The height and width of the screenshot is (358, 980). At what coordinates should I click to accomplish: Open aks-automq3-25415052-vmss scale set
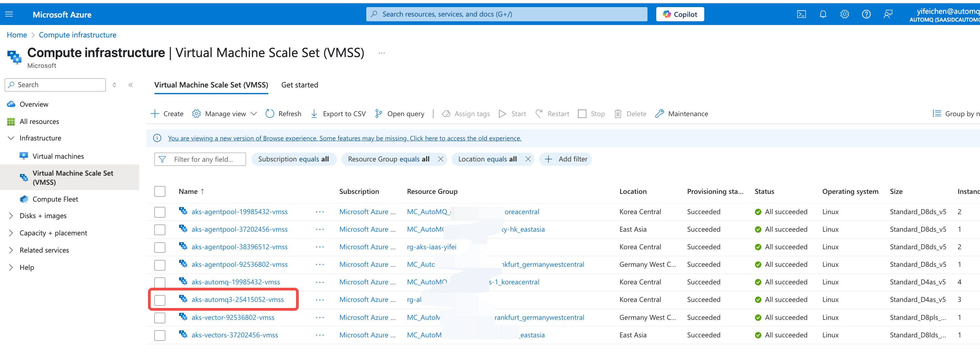(x=237, y=300)
